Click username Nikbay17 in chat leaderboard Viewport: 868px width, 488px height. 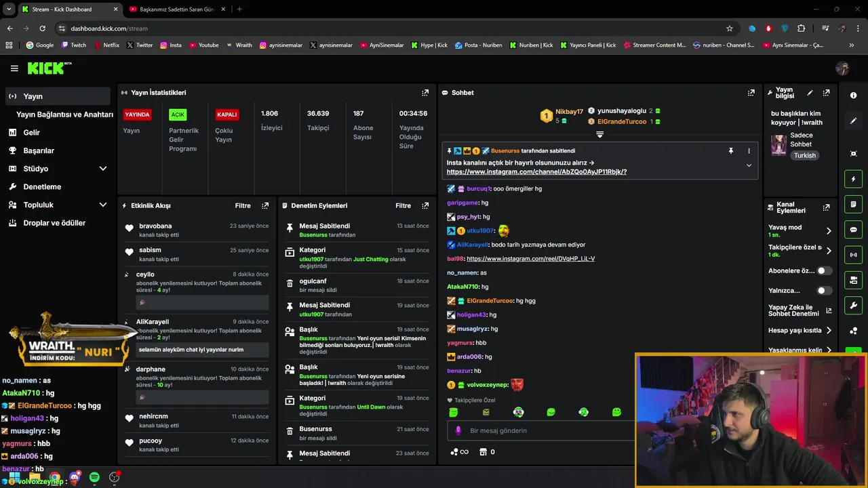[x=569, y=112]
